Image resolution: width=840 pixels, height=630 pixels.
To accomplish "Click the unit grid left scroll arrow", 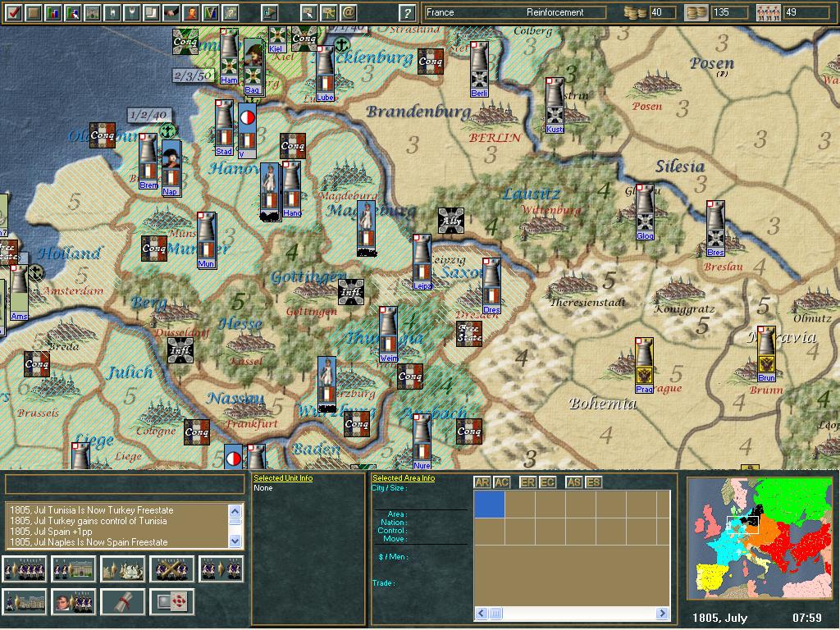I will (481, 613).
